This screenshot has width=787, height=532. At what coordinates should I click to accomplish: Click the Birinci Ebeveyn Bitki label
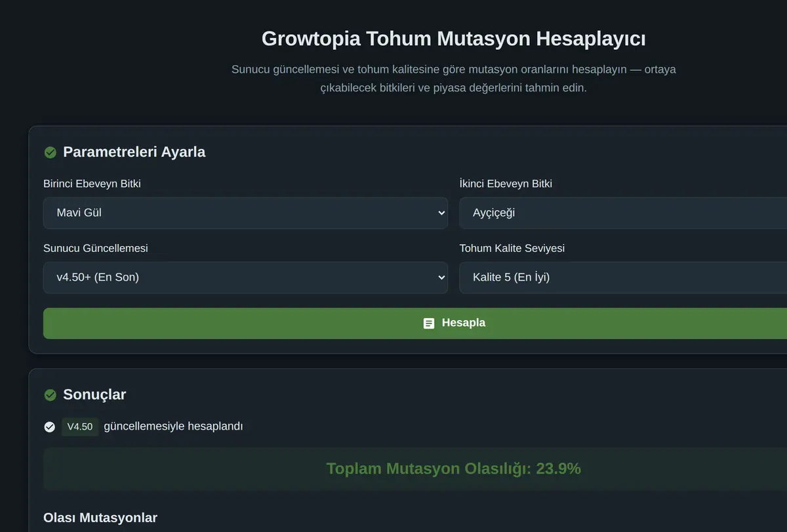click(x=92, y=184)
